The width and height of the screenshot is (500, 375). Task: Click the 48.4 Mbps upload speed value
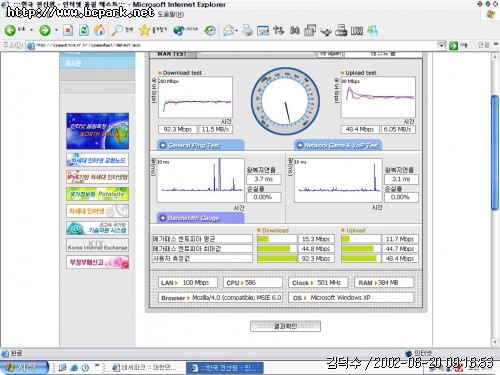coord(360,129)
